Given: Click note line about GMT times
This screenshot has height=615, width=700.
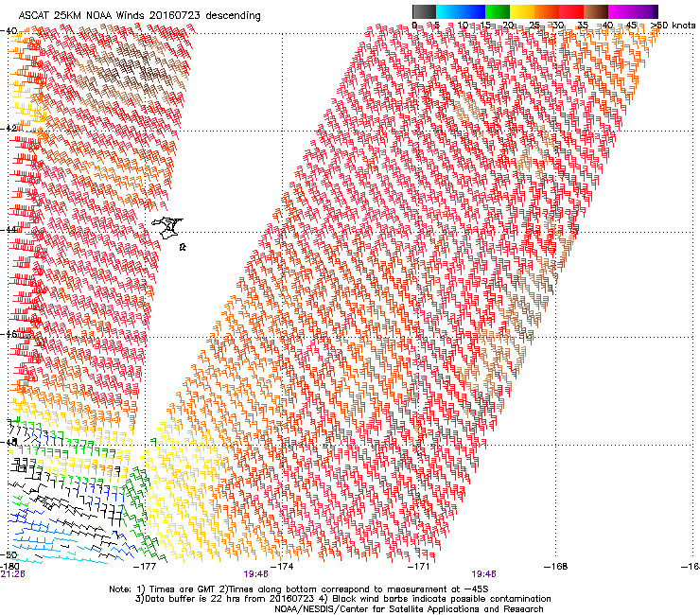Looking at the screenshot, I should coord(299,589).
